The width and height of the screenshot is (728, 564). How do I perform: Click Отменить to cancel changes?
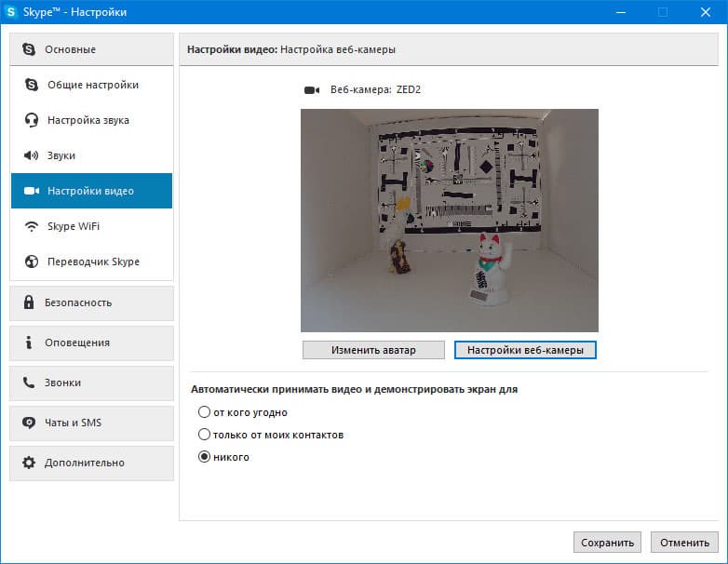[x=684, y=543]
